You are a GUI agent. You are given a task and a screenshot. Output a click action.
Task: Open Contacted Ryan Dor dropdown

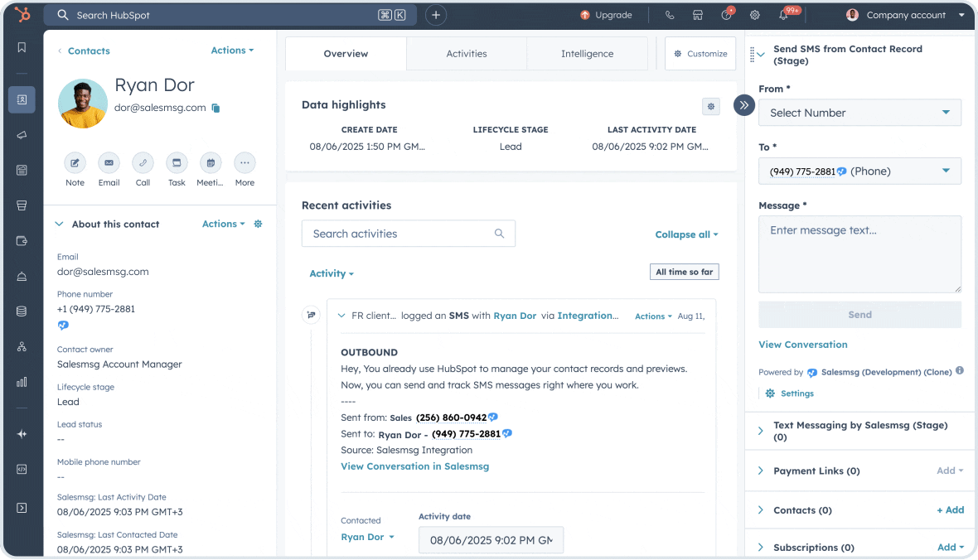tap(367, 537)
